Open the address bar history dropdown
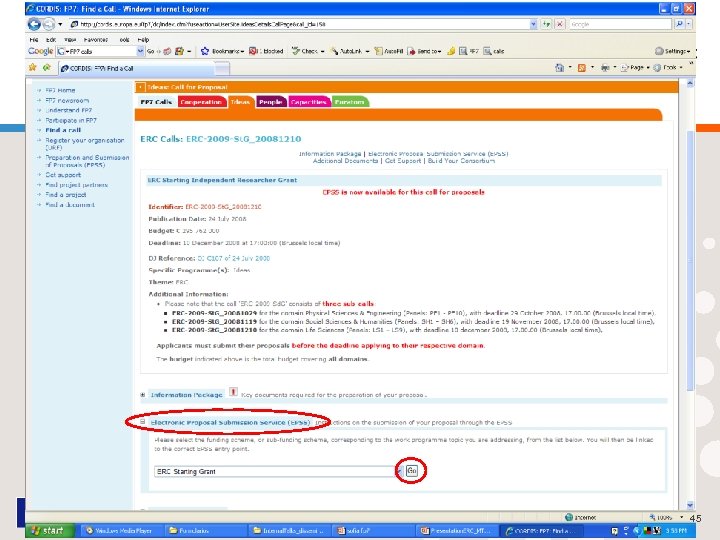This screenshot has width=720, height=540. pos(533,24)
